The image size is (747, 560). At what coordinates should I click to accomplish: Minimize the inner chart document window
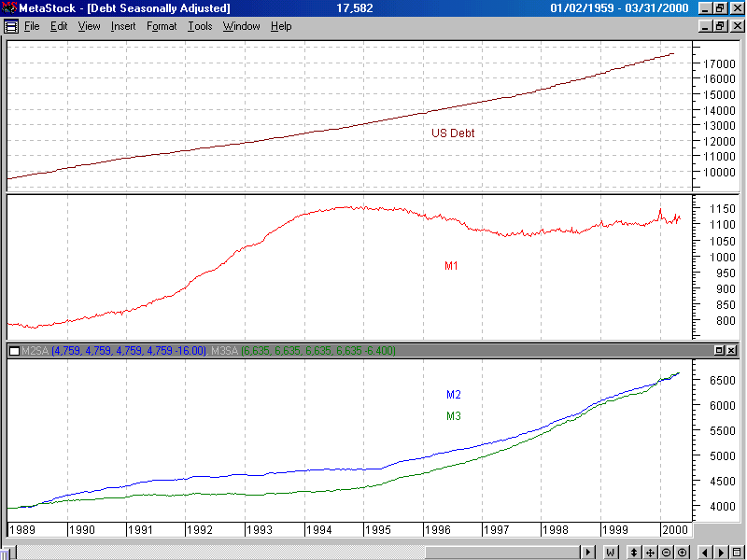coord(706,26)
